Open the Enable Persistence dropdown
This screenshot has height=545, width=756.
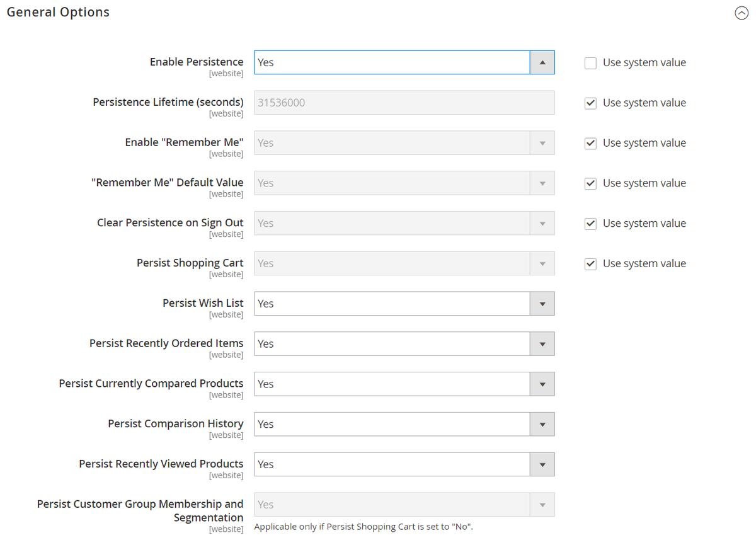click(404, 62)
